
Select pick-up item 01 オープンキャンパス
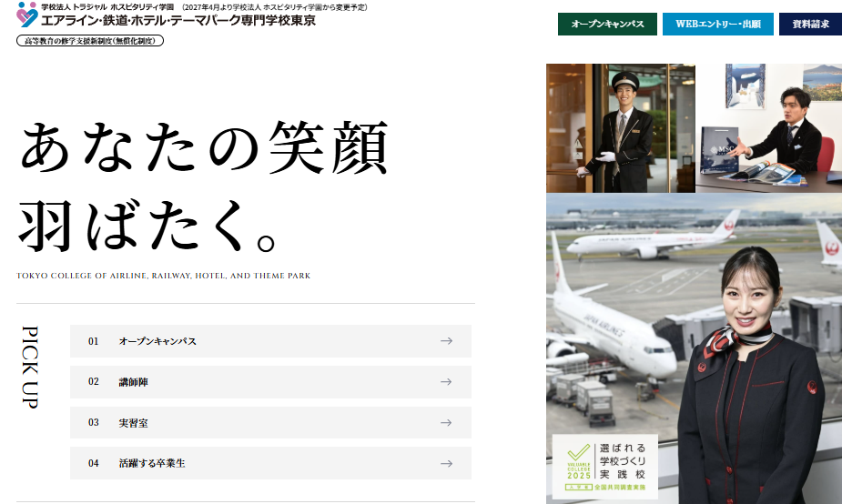click(270, 341)
